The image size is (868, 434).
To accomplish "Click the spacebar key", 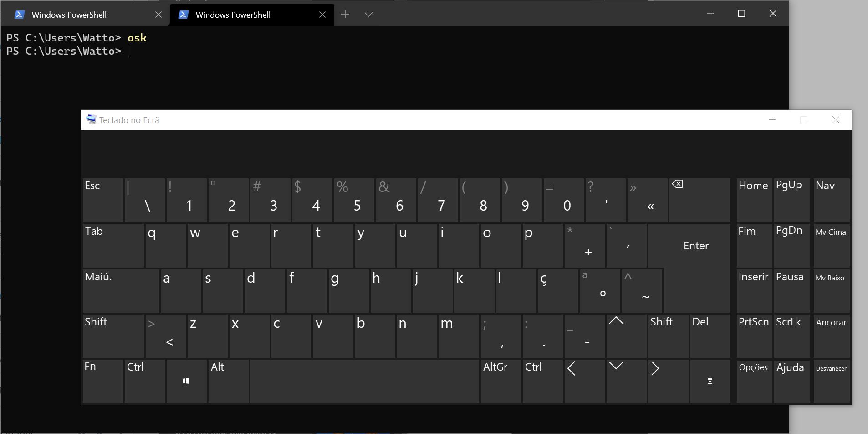I will (365, 381).
